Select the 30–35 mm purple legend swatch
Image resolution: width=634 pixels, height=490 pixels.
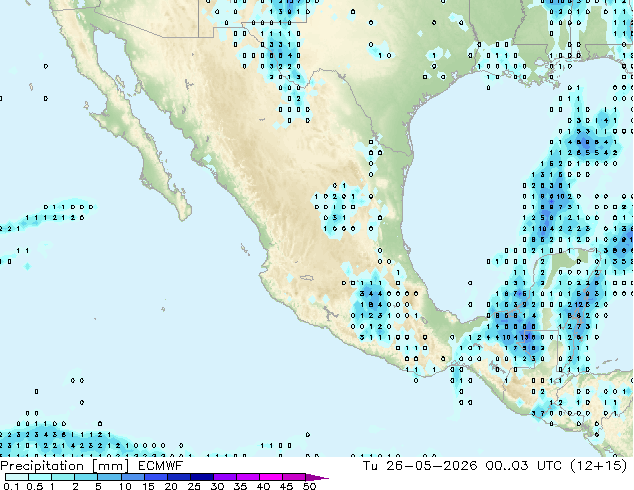pyautogui.click(x=224, y=477)
